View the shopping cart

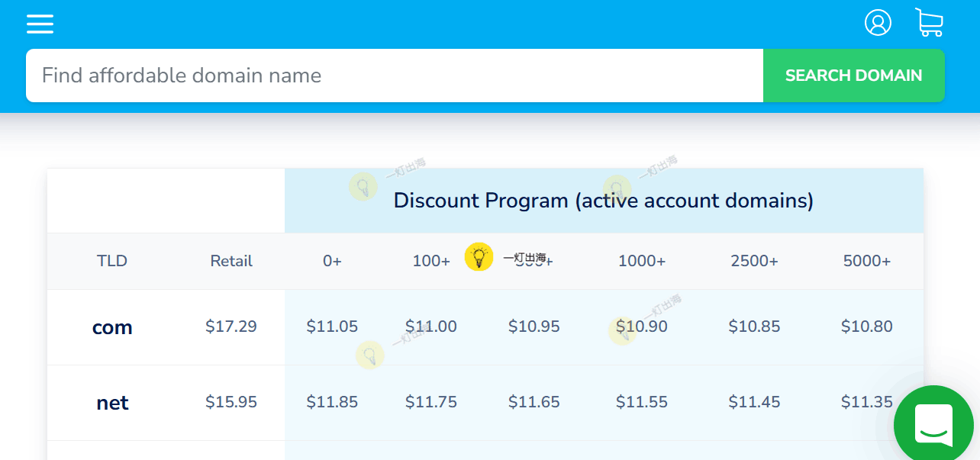pos(929,23)
